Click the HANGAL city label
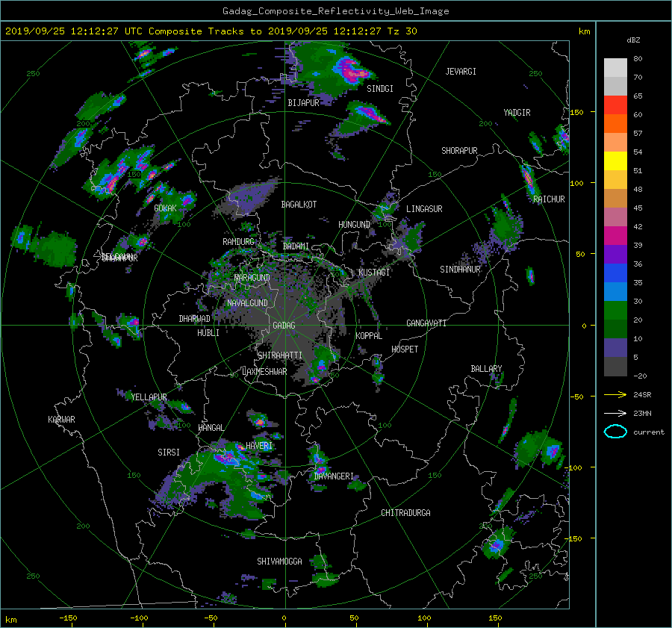 (x=211, y=428)
